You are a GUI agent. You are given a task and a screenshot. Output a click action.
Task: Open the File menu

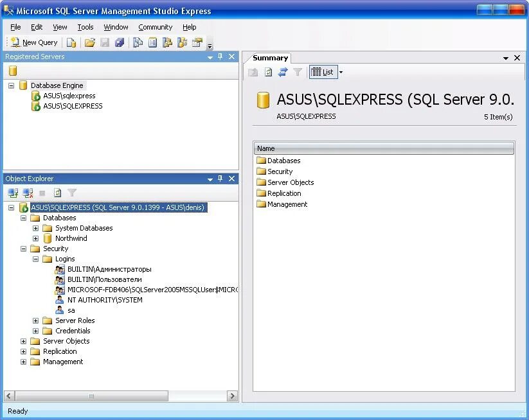(x=15, y=27)
